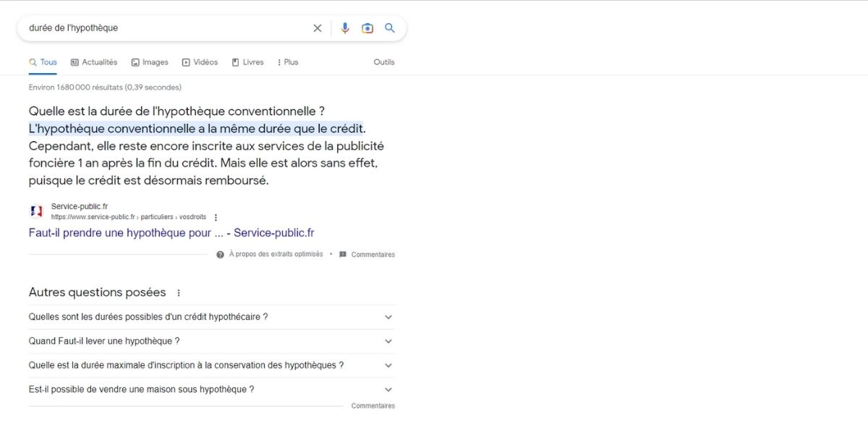Click inside the search input field
The height and width of the screenshot is (434, 868).
(145, 27)
